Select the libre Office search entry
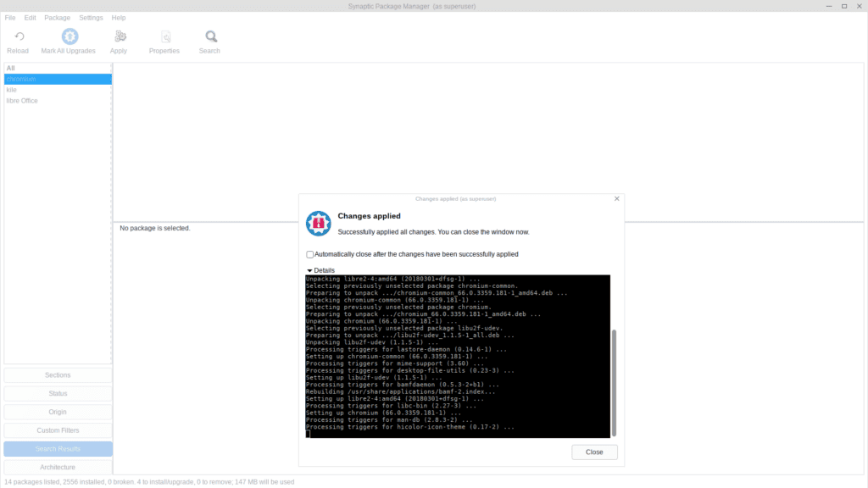Viewport: 868px width, 488px height. point(58,101)
